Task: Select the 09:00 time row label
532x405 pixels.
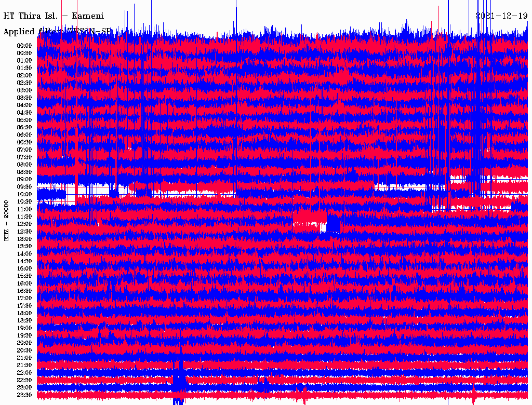Action: pos(24,179)
